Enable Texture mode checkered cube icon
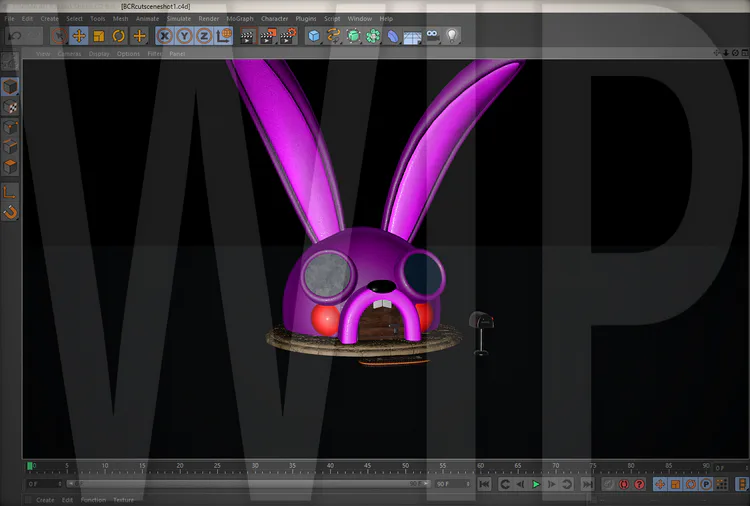 click(10, 107)
